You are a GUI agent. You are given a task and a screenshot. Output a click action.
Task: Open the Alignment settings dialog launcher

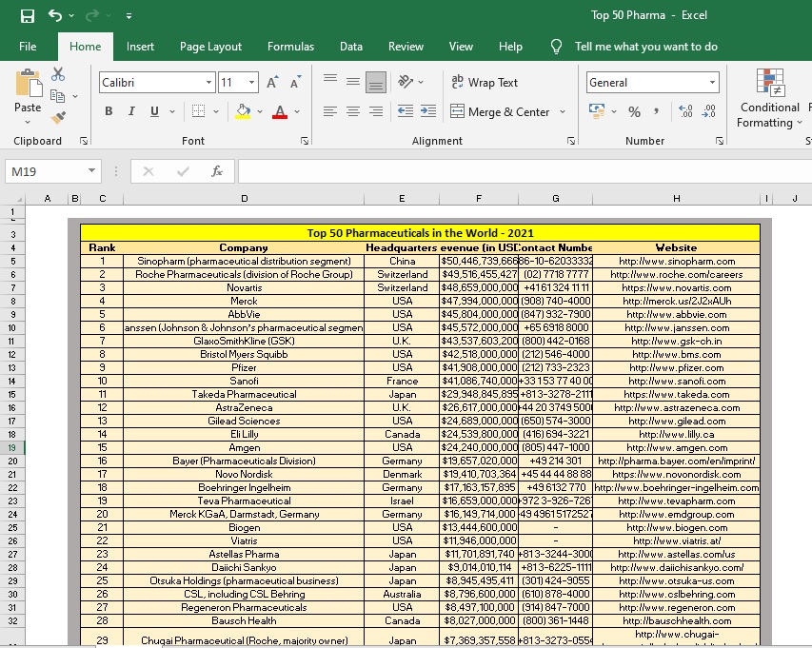(570, 141)
